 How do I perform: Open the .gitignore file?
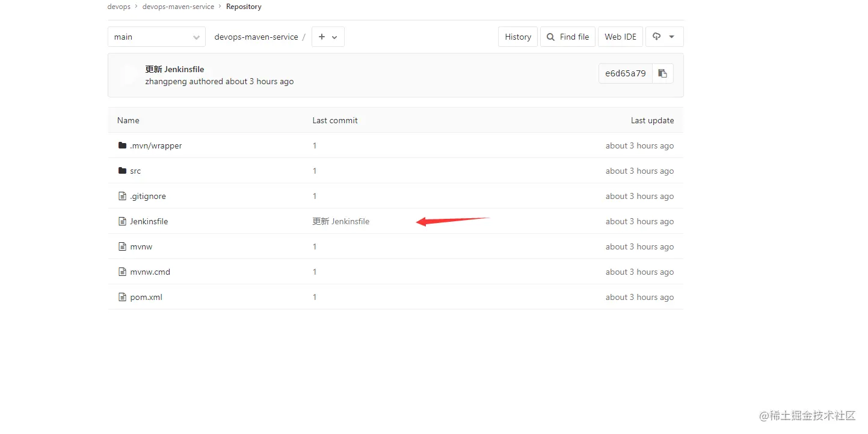click(148, 196)
